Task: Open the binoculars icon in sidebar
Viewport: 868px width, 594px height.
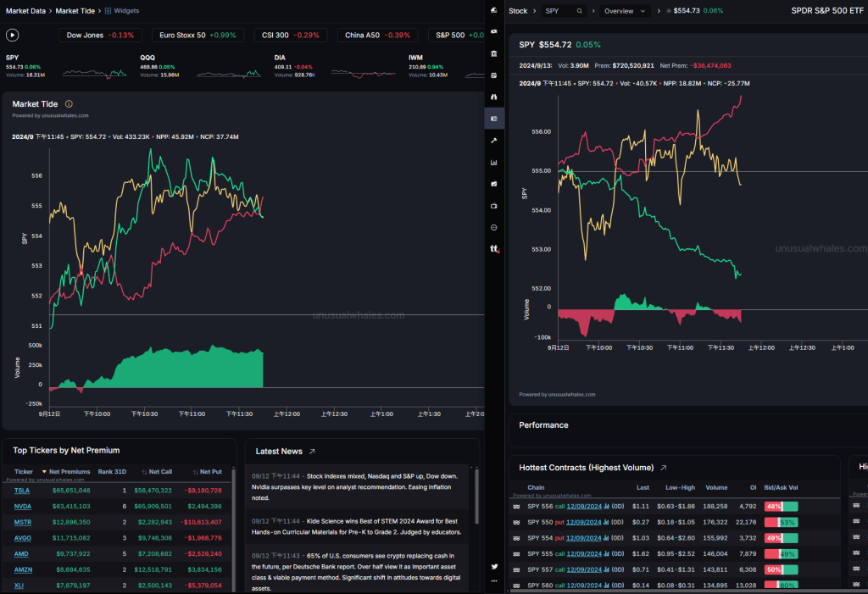Action: [x=494, y=97]
